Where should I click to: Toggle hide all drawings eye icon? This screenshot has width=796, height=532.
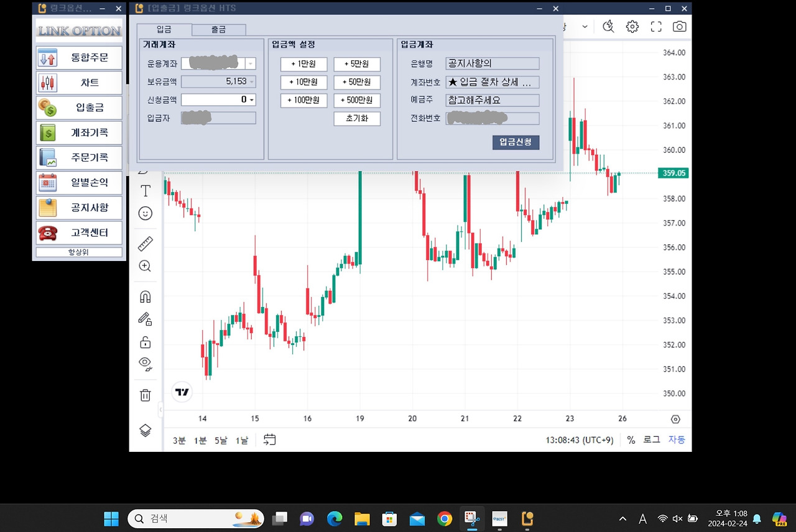pyautogui.click(x=146, y=364)
